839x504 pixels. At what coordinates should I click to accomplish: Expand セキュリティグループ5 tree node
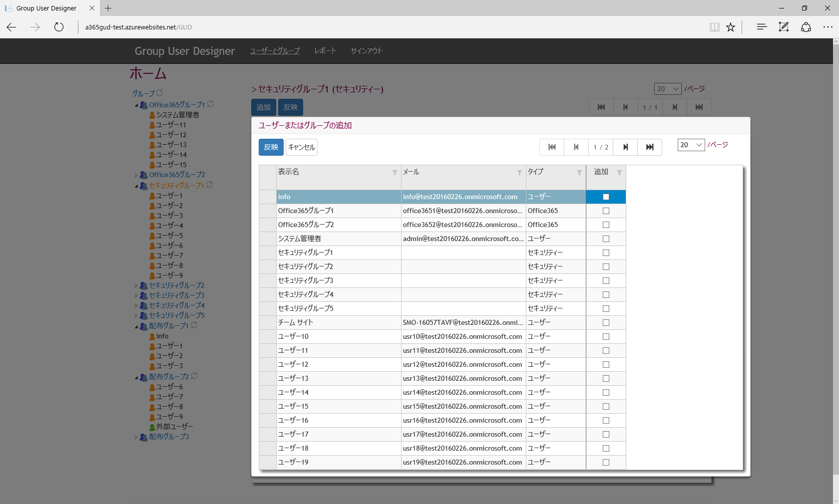[136, 316]
